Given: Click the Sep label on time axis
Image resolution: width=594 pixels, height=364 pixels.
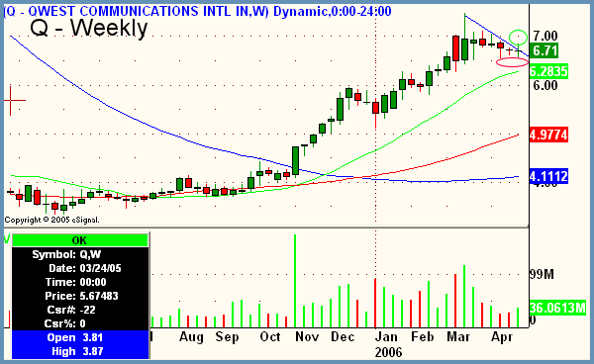Looking at the screenshot, I should [227, 336].
